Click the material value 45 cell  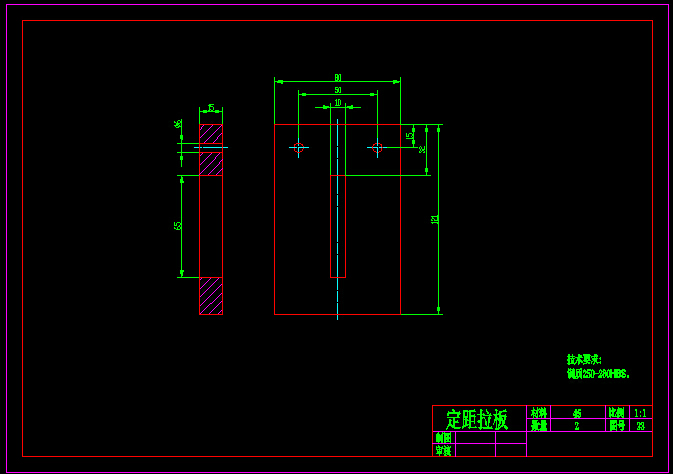(578, 412)
